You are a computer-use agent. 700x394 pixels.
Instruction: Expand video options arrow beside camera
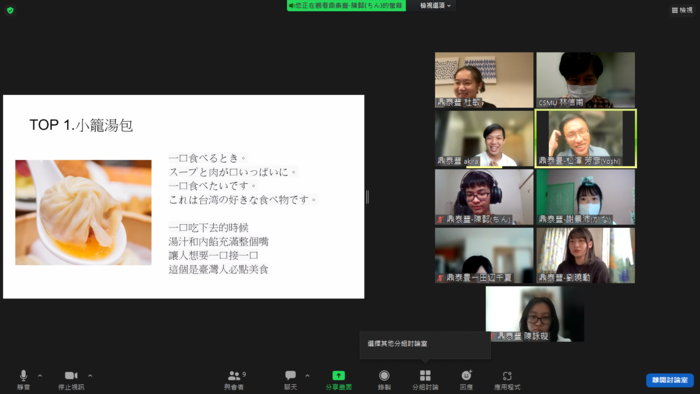(x=90, y=376)
